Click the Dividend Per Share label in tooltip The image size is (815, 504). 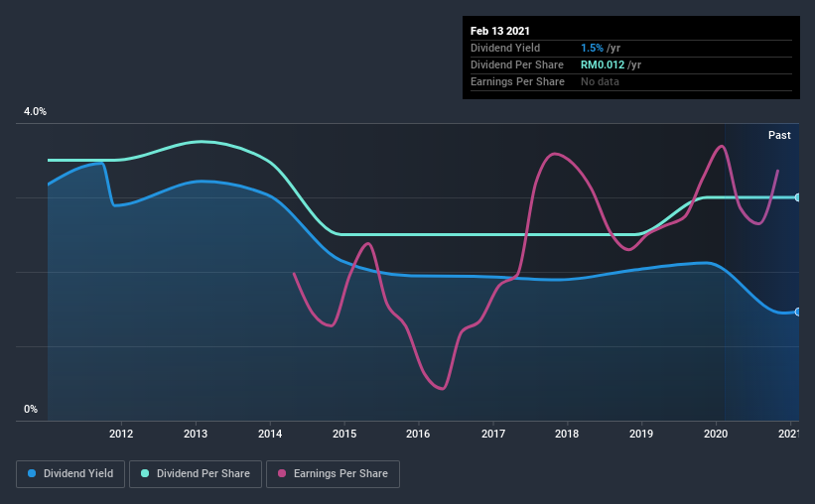516,64
